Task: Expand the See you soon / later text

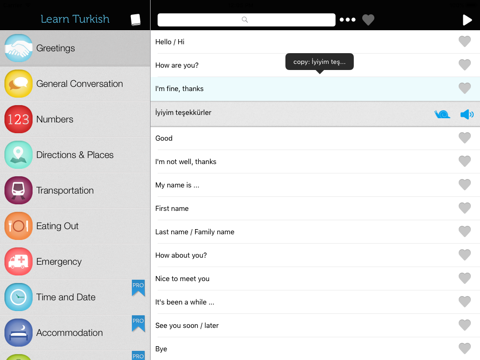Action: (187, 325)
